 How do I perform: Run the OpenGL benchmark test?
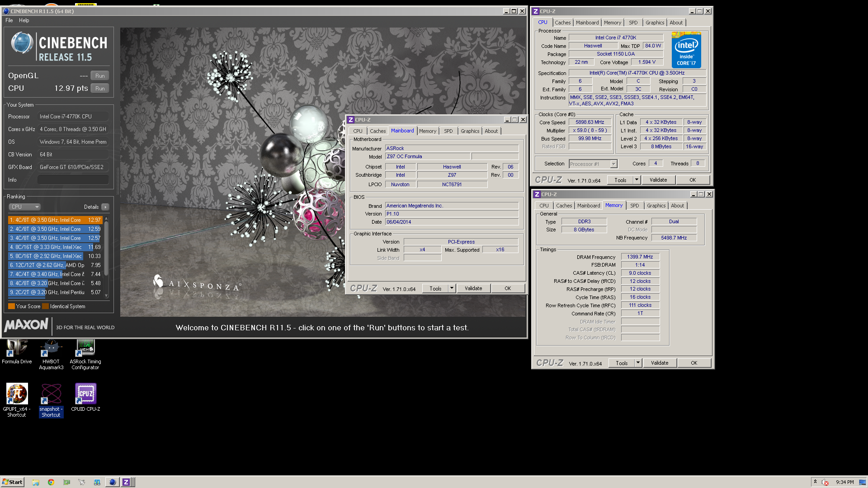click(x=100, y=76)
